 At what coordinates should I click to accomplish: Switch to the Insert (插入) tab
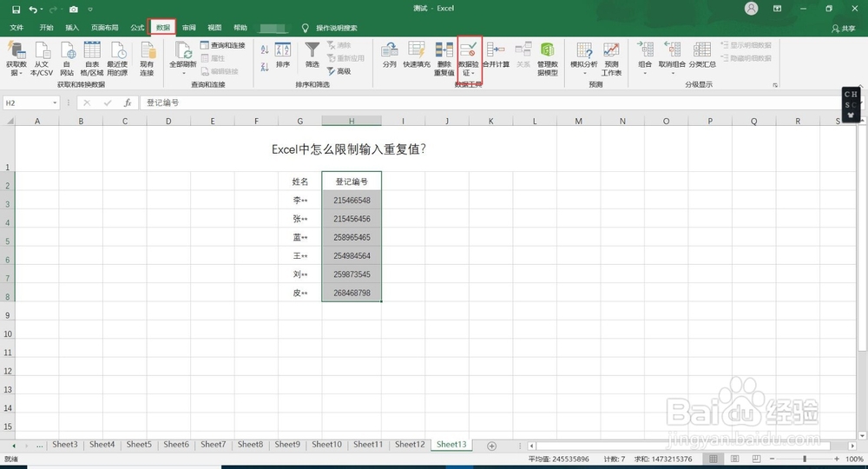pos(72,28)
